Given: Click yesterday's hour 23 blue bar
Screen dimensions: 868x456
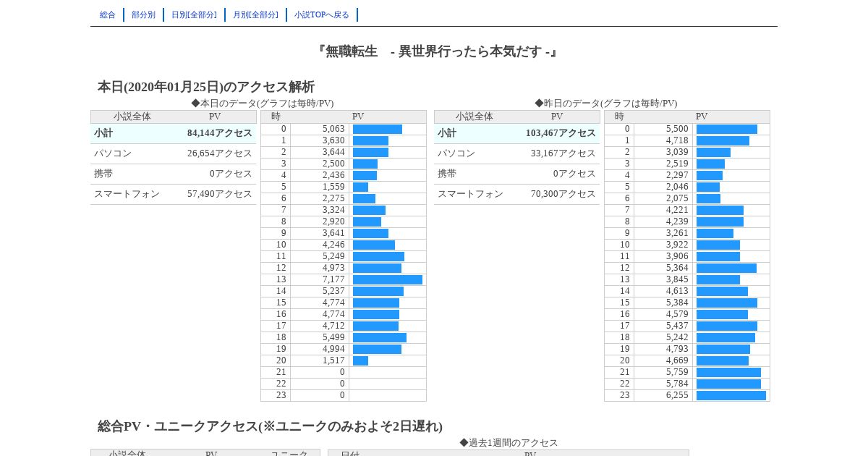Looking at the screenshot, I should coord(731,395).
